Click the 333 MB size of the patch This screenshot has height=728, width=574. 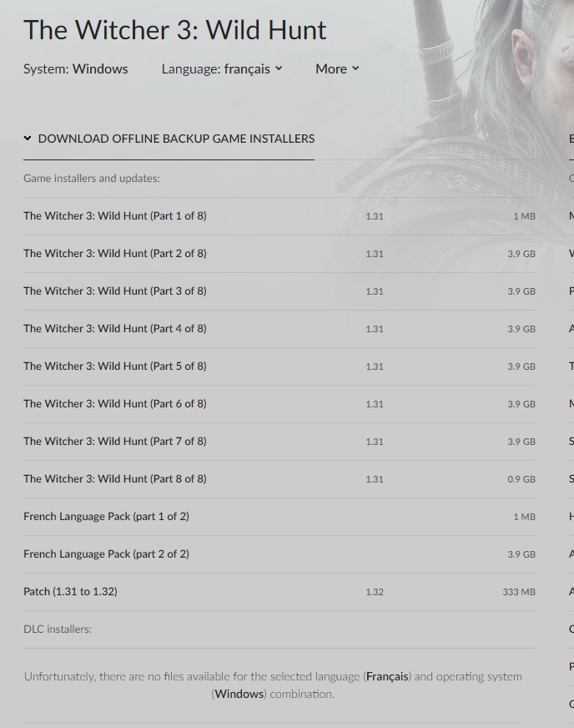[x=519, y=592]
